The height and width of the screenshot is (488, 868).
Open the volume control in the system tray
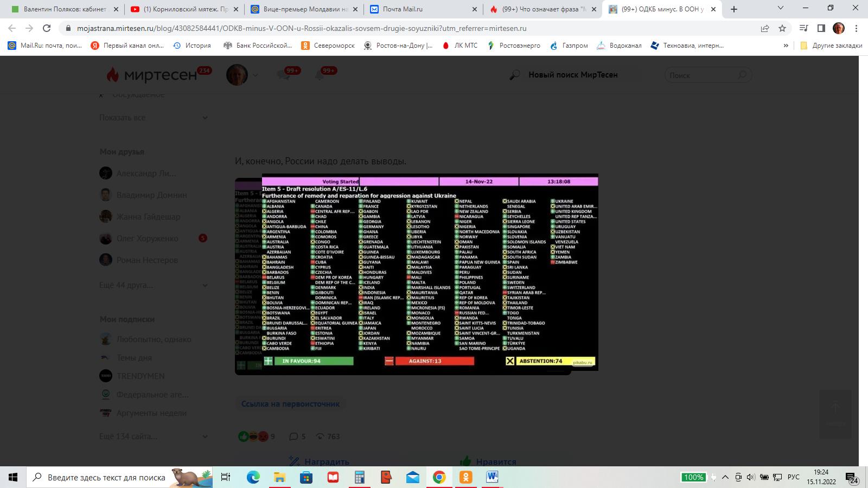751,477
